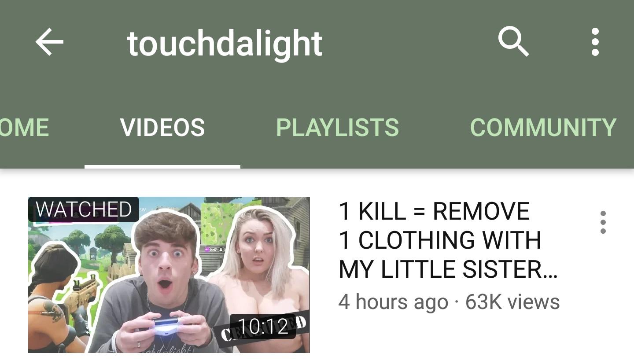Go to the COMMUNITY tab

point(543,128)
